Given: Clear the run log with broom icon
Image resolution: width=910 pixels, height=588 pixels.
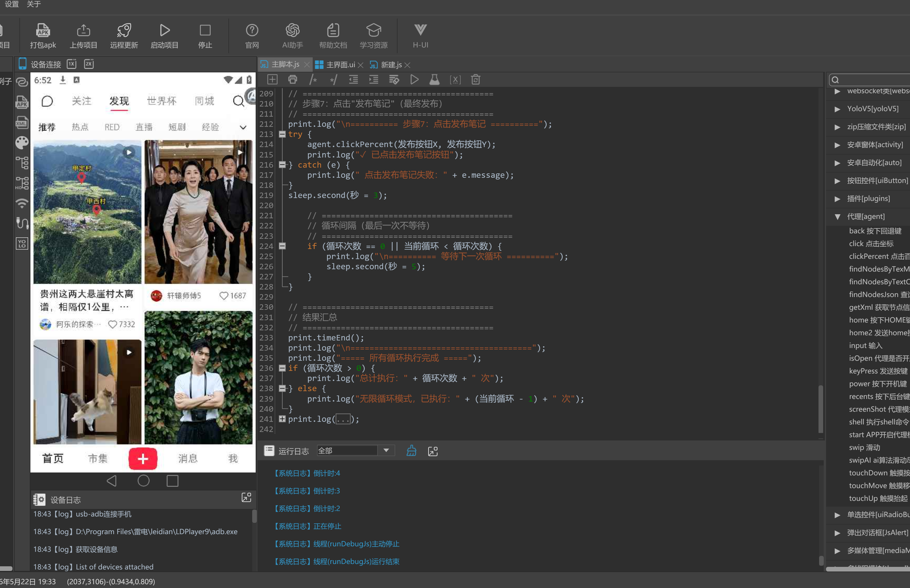Looking at the screenshot, I should coord(411,451).
